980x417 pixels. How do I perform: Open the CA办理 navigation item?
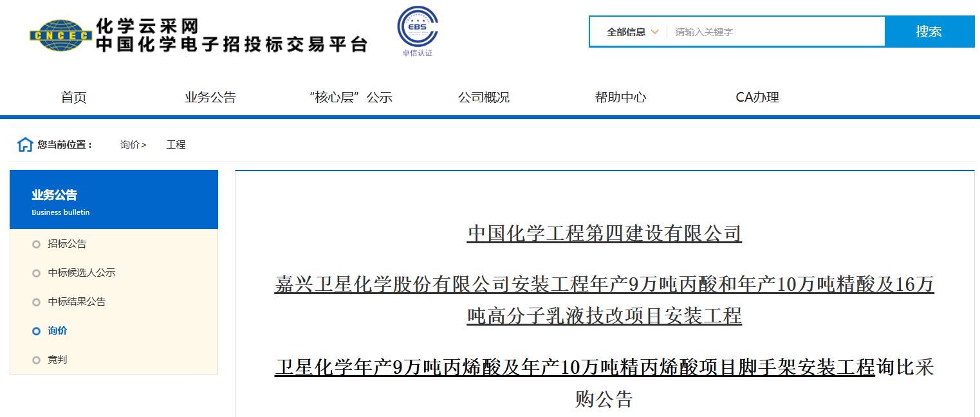pos(757,97)
